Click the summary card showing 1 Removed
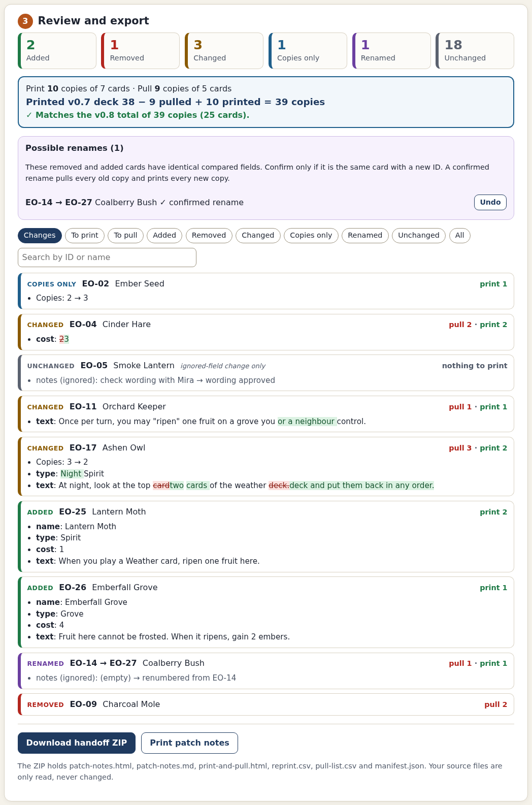Viewport: 532px width, 805px height. coord(141,51)
